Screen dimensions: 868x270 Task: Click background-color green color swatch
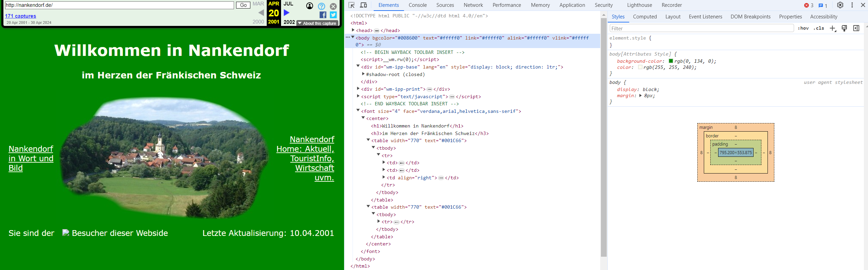(x=671, y=61)
